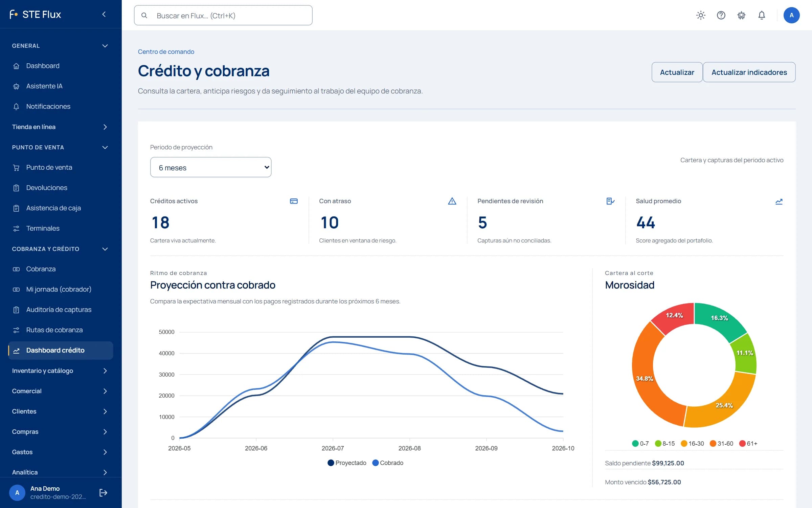Open Punto de venta page
Image resolution: width=812 pixels, height=508 pixels.
coord(60,167)
